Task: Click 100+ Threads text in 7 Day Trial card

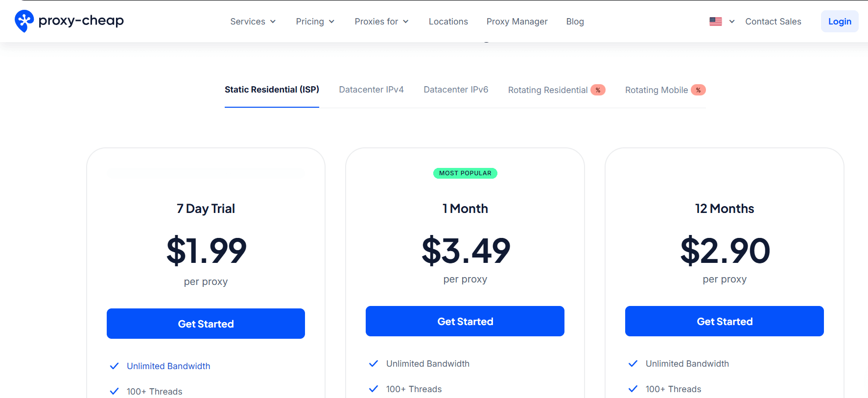Action: tap(154, 392)
